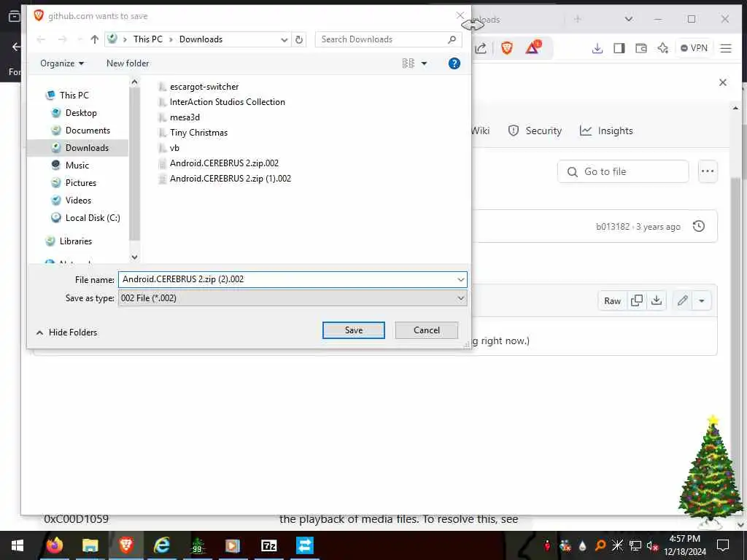Image resolution: width=747 pixels, height=560 pixels.
Task: Click the Back arrow in the dialog
Action: pyautogui.click(x=41, y=39)
